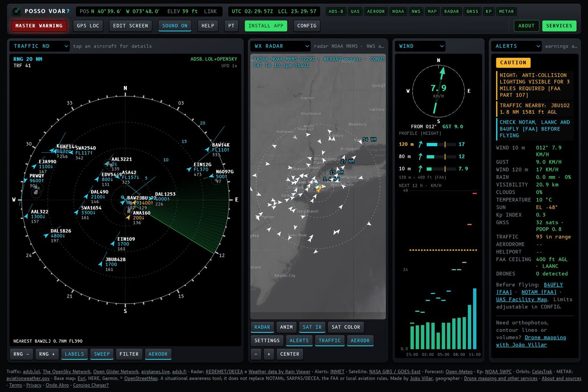This screenshot has width=588, height=392.
Task: Select the AAL322 aircraft icon
Action: [26, 217]
